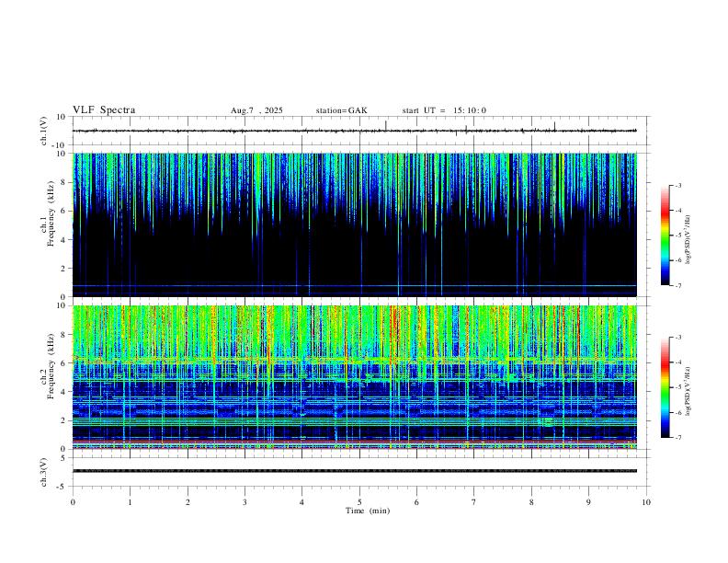728x563 pixels.
Task: Click the "station=GAK" header label
Action: (342, 110)
